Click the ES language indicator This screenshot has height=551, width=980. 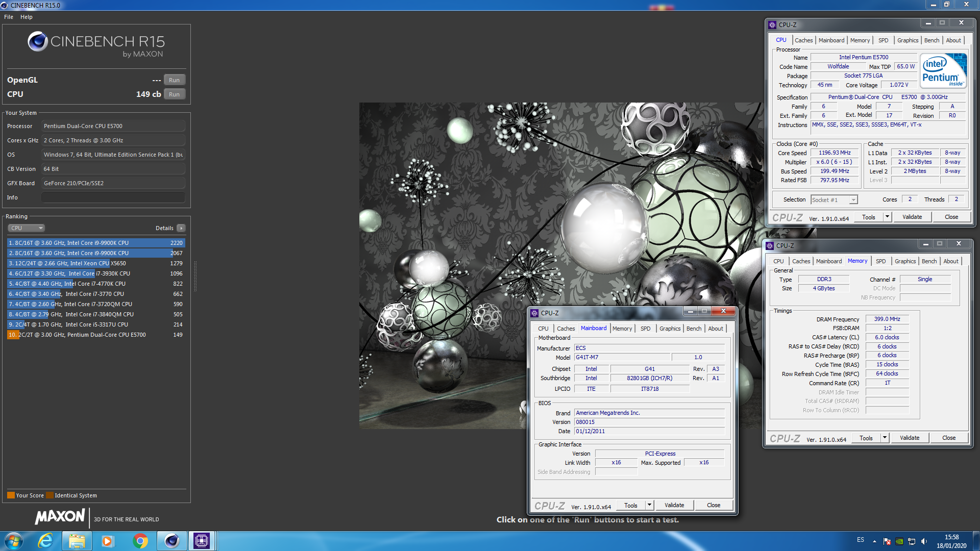pos(861,540)
